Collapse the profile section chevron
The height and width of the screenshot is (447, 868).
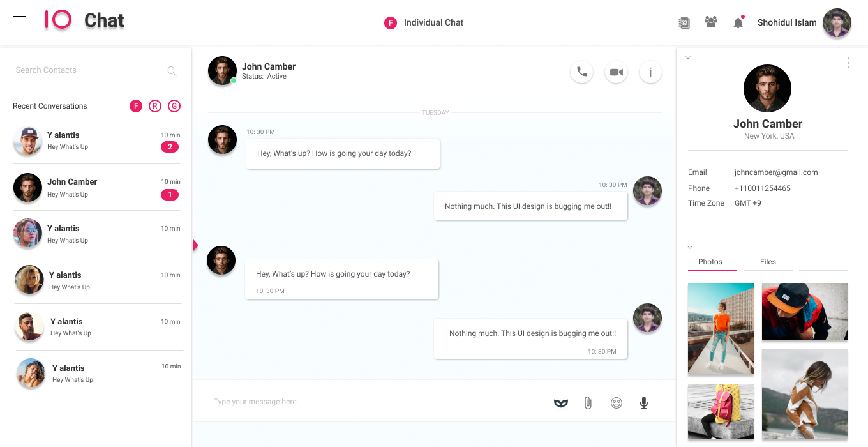pos(688,57)
